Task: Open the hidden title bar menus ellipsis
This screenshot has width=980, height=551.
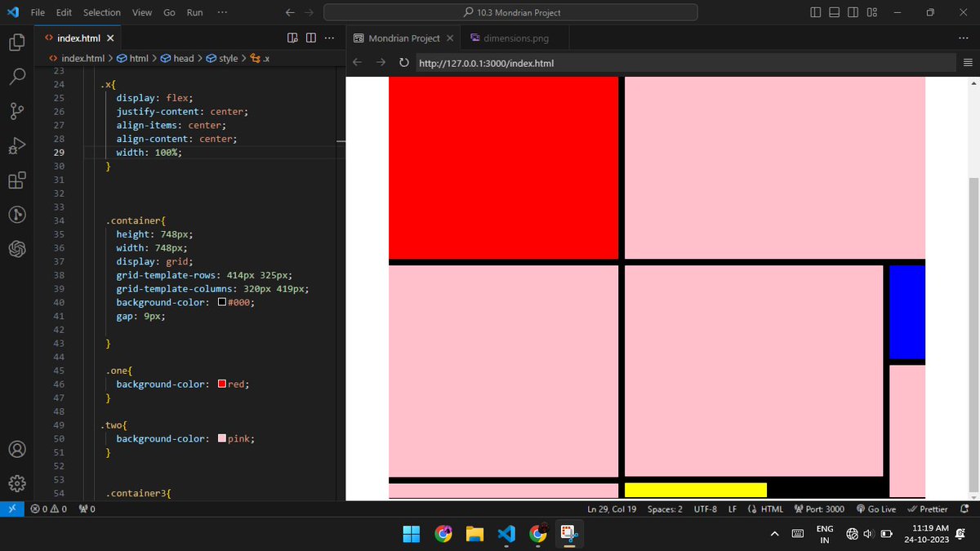Action: [x=223, y=12]
